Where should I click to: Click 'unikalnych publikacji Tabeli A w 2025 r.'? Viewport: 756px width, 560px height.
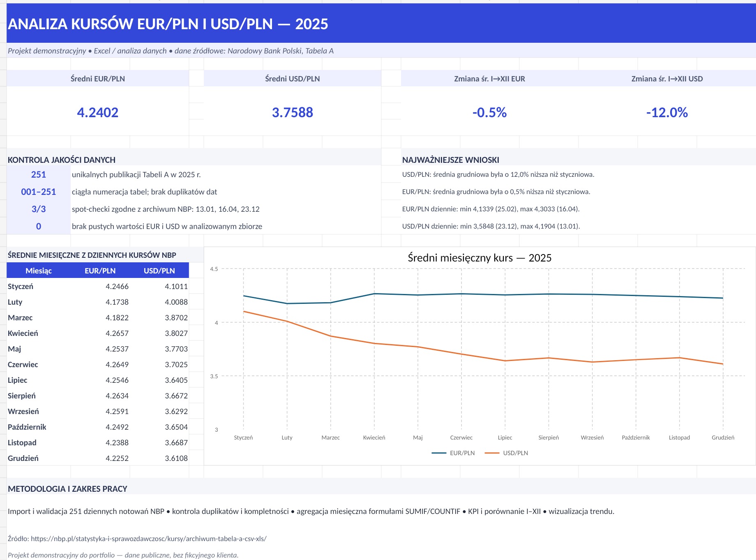tap(136, 175)
